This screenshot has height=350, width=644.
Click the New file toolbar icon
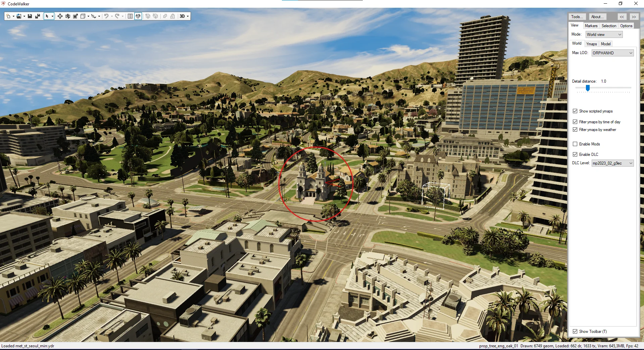pos(8,16)
